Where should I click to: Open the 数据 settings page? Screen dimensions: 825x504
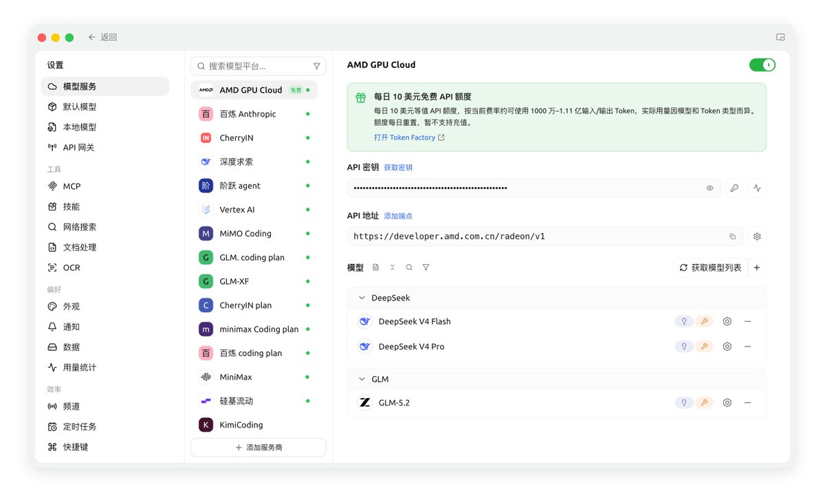[x=105, y=347]
